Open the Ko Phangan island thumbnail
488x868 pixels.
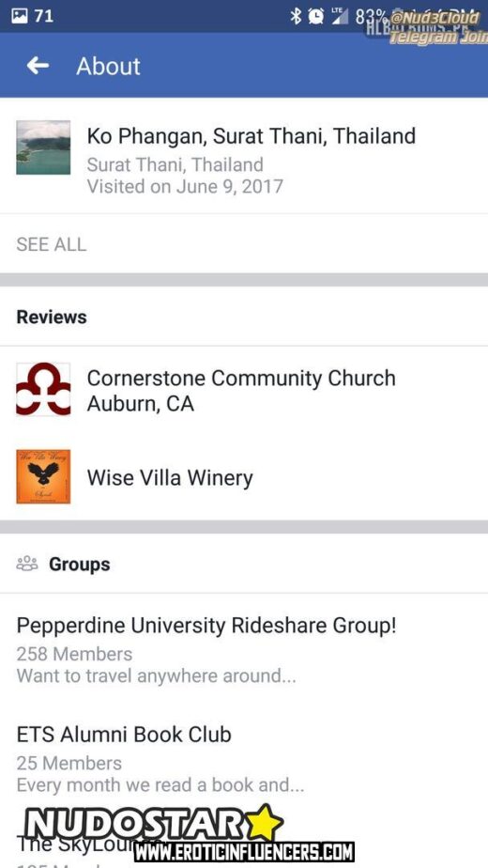(43, 147)
